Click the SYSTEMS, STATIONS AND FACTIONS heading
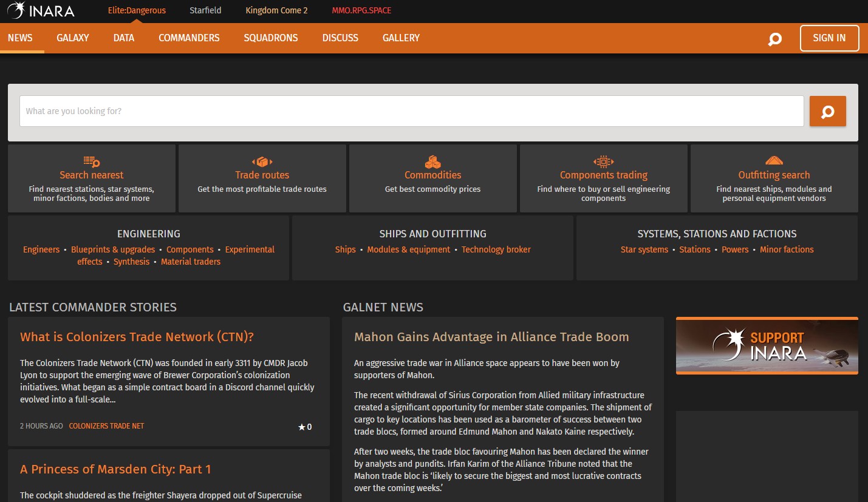 tap(717, 234)
